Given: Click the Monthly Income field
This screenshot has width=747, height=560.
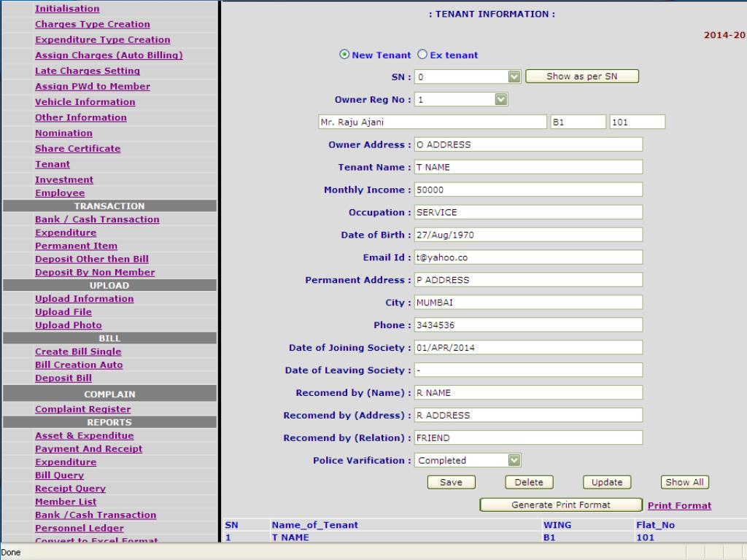Looking at the screenshot, I should [x=528, y=190].
